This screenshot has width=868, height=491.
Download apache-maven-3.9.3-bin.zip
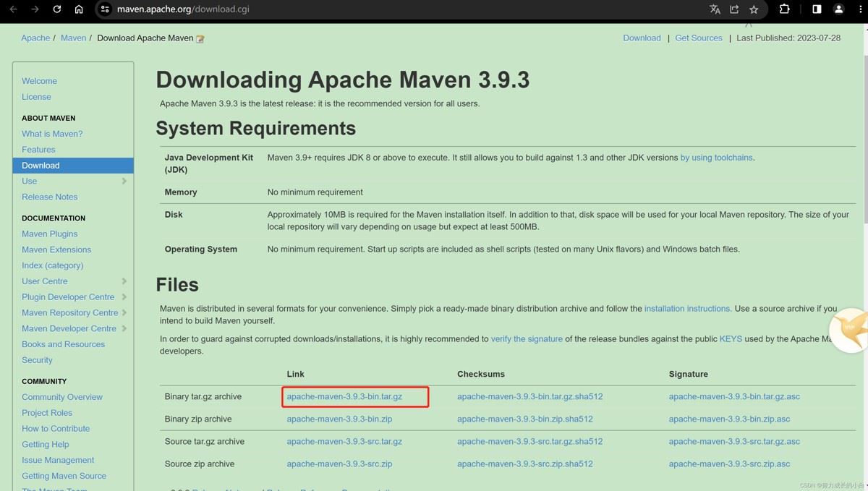(339, 419)
